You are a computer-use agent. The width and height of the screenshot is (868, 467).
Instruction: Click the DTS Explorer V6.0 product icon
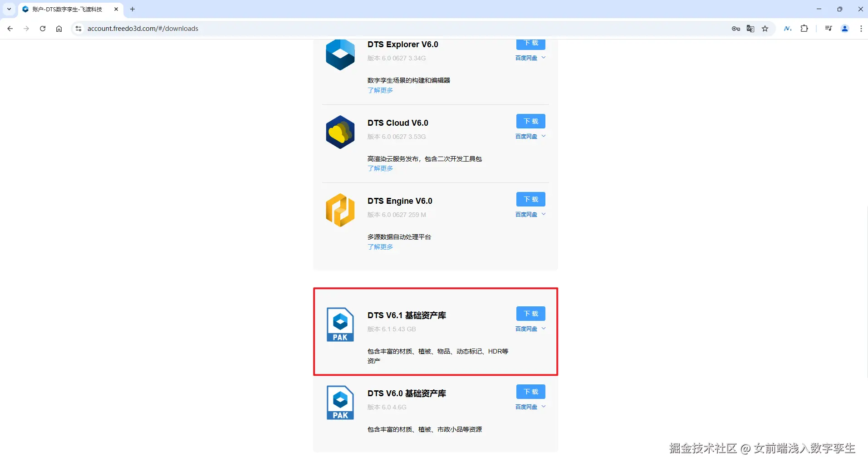[x=340, y=54]
